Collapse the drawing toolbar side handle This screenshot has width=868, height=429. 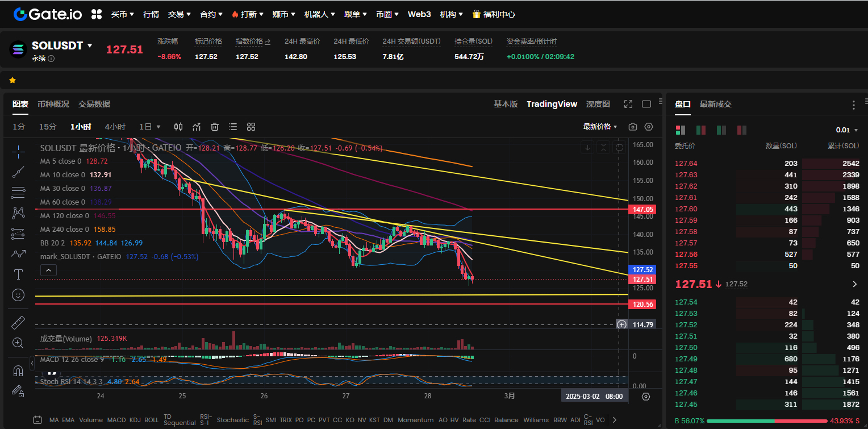pos(33,362)
